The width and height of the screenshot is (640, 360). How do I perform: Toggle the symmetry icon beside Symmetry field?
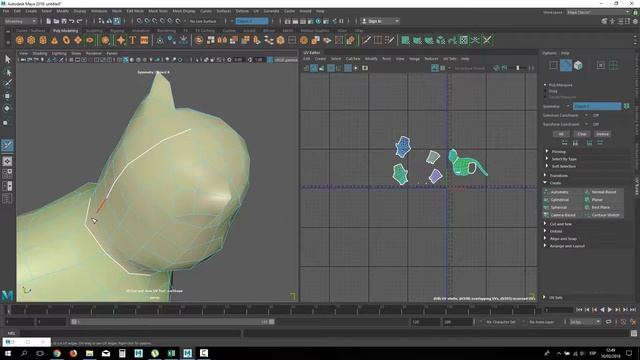pyautogui.click(x=626, y=106)
